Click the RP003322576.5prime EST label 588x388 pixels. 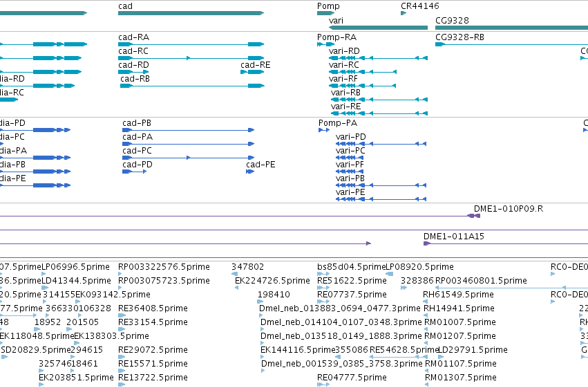164,267
